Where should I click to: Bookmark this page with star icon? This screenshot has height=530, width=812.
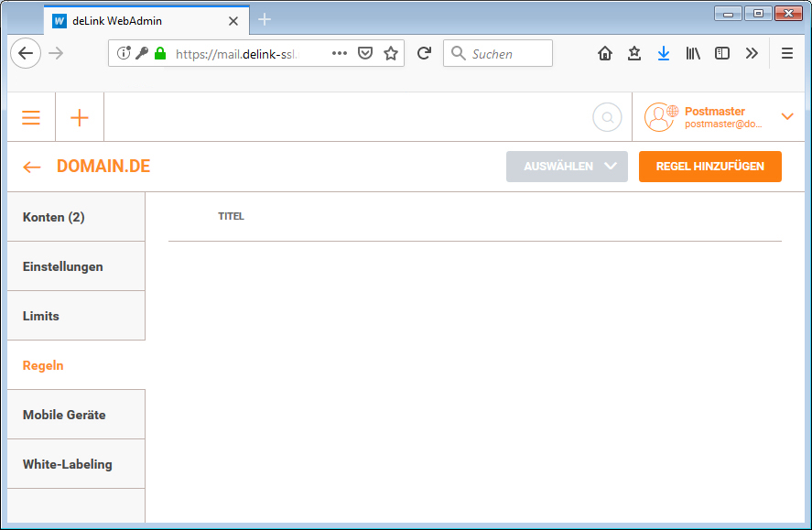pos(391,53)
